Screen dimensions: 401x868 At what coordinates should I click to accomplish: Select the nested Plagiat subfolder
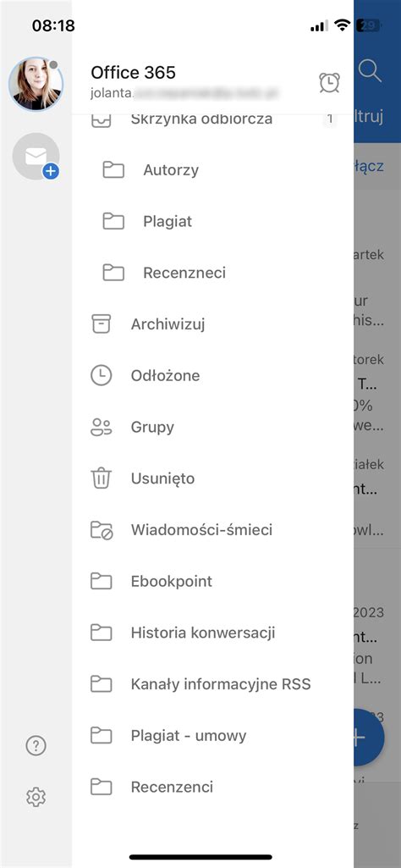tap(212, 221)
